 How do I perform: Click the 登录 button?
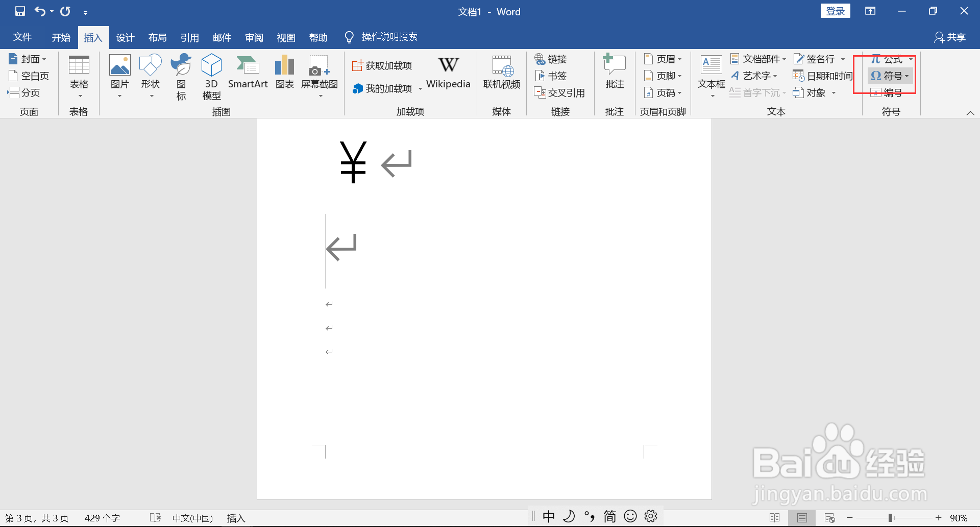pyautogui.click(x=836, y=10)
